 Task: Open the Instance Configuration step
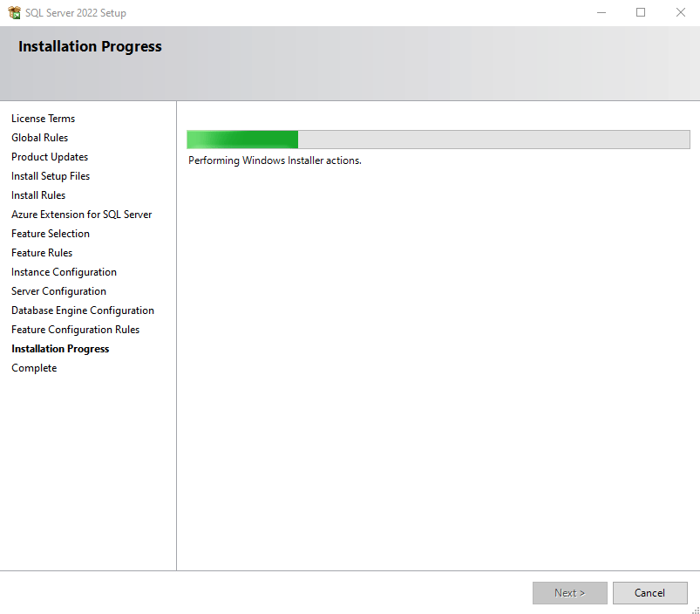pyautogui.click(x=64, y=272)
